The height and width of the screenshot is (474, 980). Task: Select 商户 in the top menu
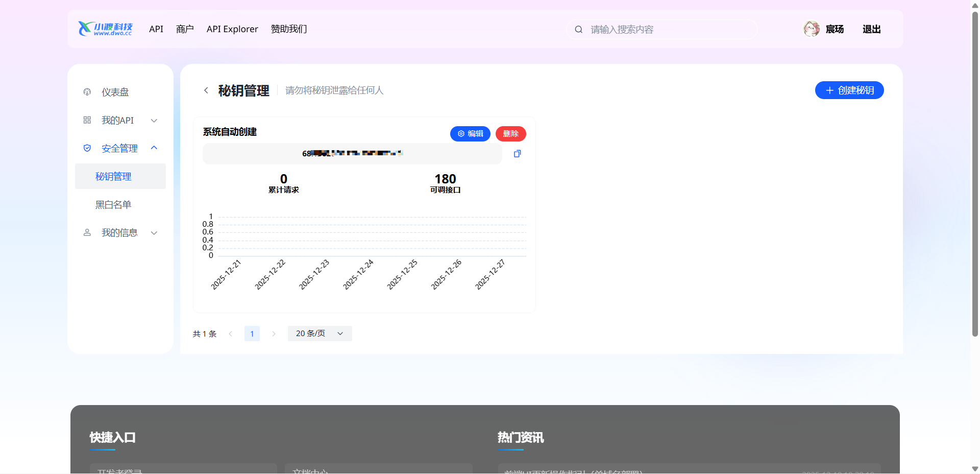pyautogui.click(x=185, y=29)
